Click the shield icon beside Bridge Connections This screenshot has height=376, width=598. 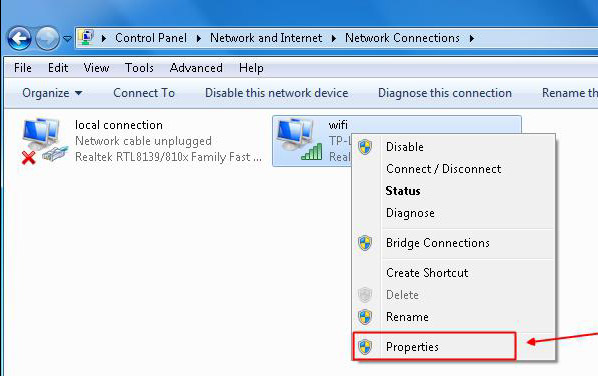click(365, 243)
